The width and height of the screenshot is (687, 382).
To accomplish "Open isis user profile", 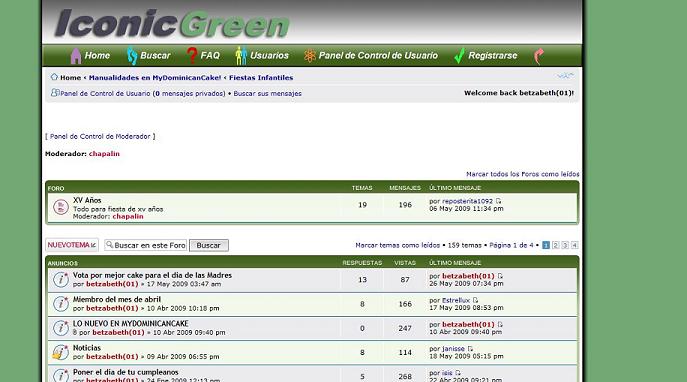I will 447,373.
